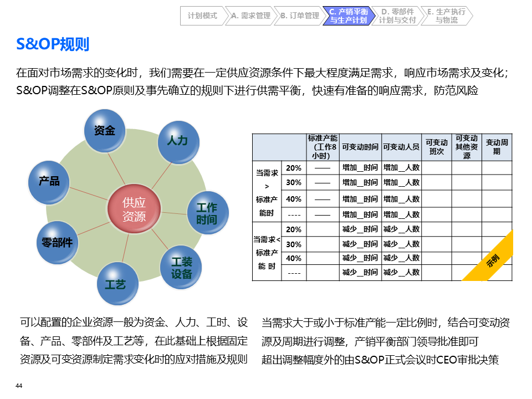Click the 标准产能(工作8小时) column header
532x399 pixels.
[323, 147]
